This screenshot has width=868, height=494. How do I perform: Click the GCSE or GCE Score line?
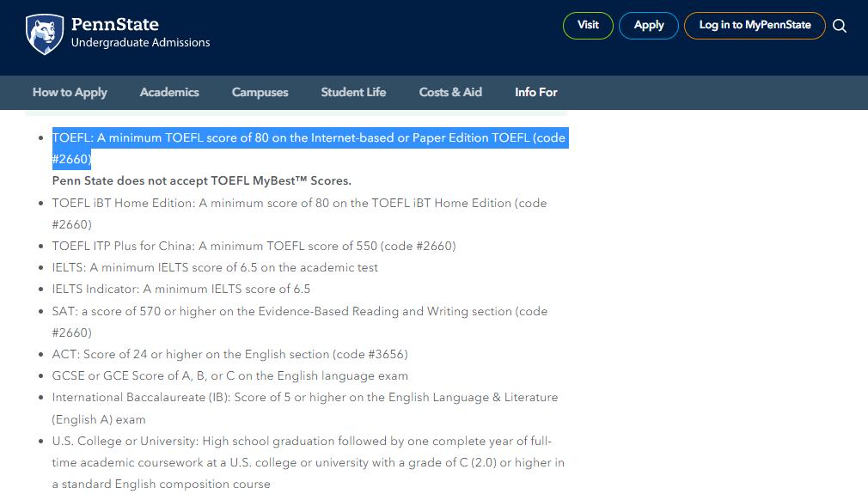click(229, 376)
